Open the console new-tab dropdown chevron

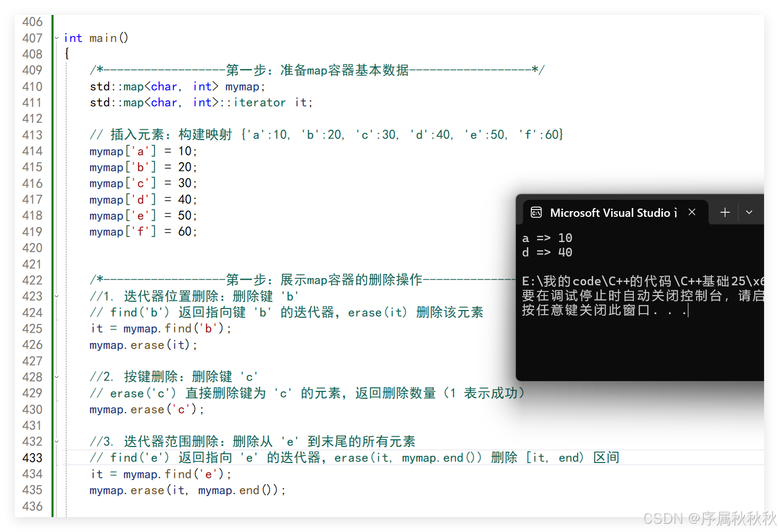click(x=749, y=212)
